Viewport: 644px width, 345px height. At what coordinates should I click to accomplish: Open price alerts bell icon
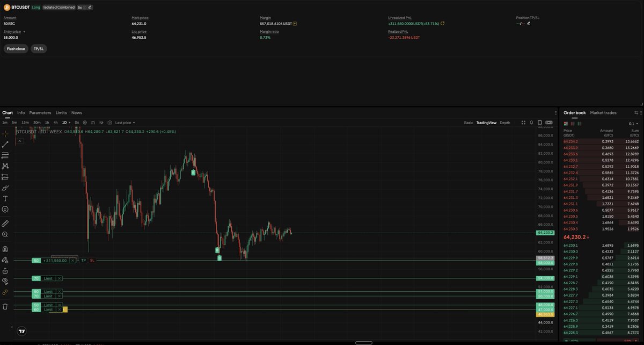(531, 123)
